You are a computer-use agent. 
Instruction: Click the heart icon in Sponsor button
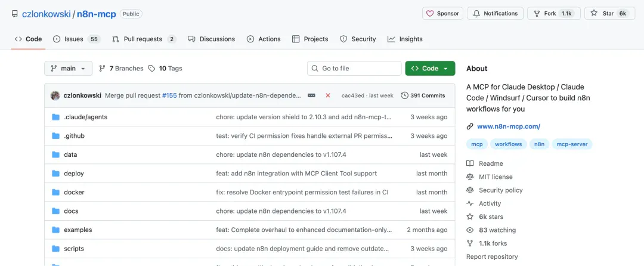[x=430, y=14]
